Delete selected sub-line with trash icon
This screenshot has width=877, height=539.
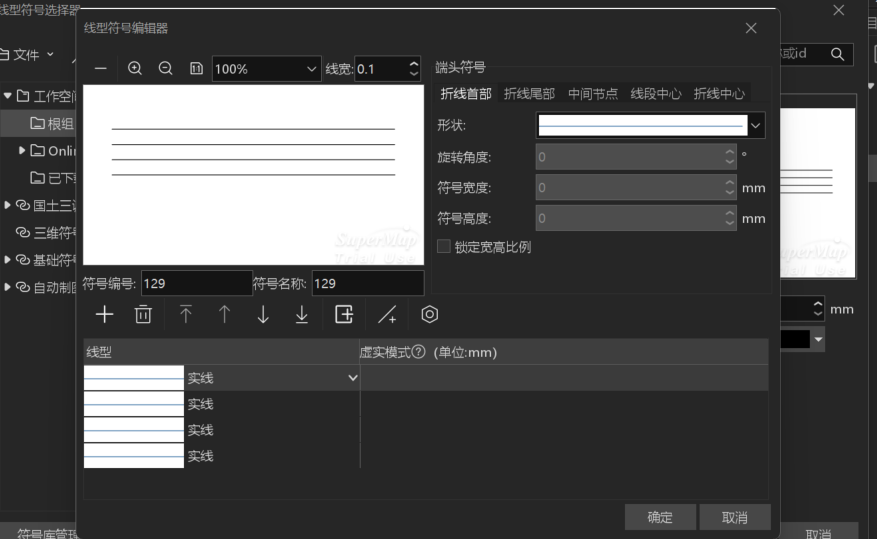tap(143, 314)
